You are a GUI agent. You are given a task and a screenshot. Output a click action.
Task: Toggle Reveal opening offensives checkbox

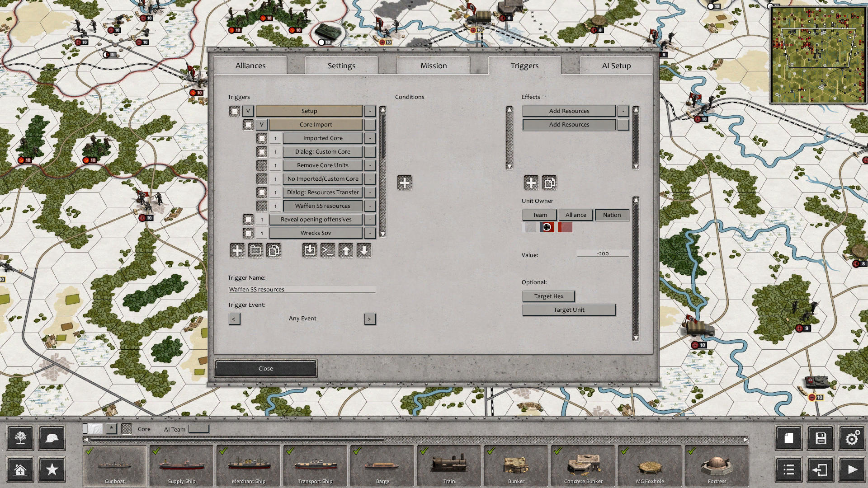click(x=248, y=219)
